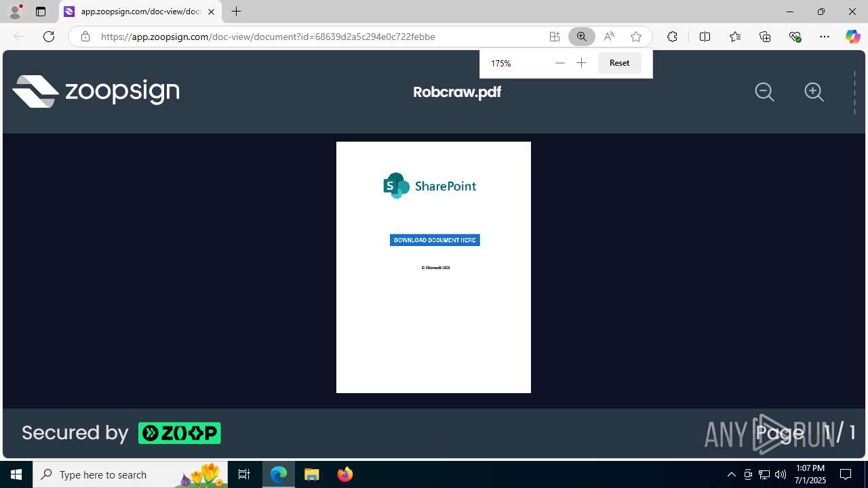This screenshot has width=868, height=488.
Task: Open the Favorites list
Action: (x=735, y=37)
